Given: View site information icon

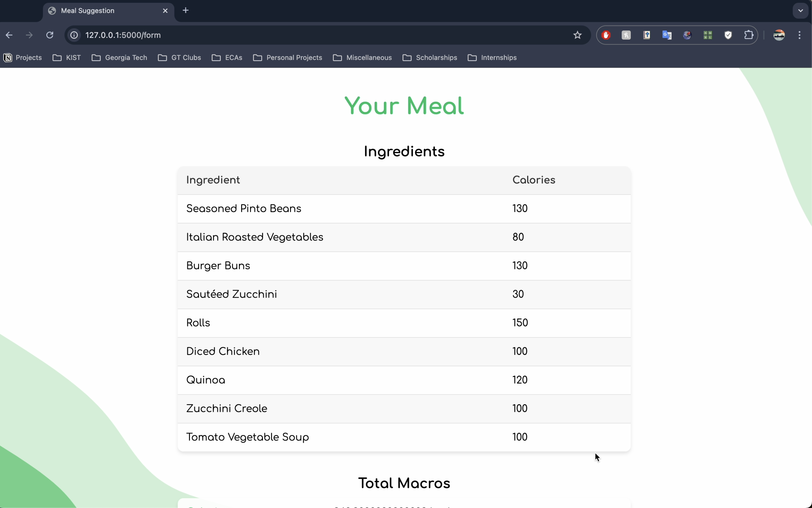Looking at the screenshot, I should click(x=74, y=35).
